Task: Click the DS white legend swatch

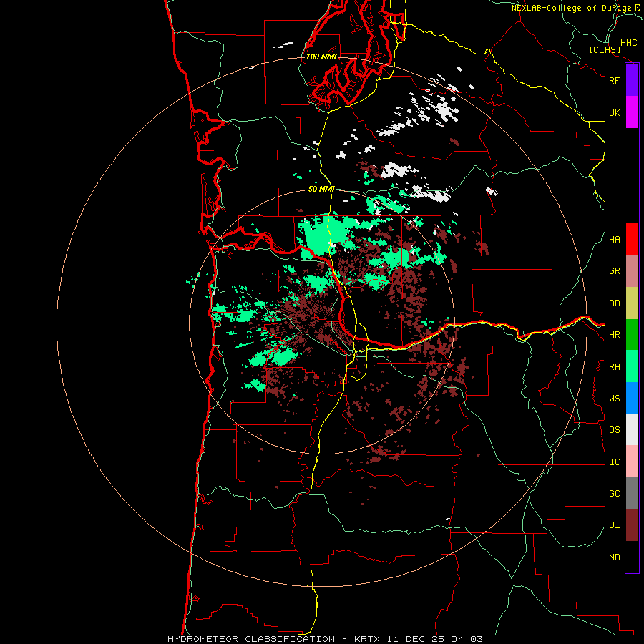Action: 632,429
